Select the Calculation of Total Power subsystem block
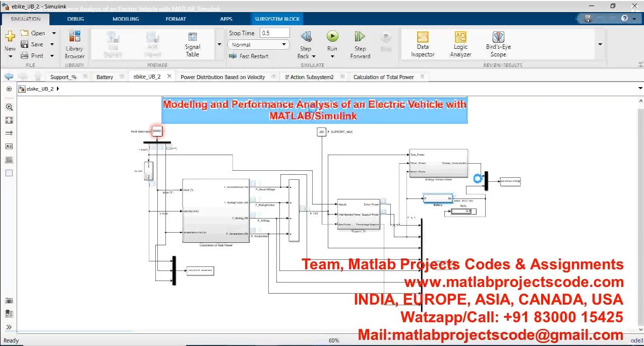This screenshot has height=346, width=644. [216, 211]
